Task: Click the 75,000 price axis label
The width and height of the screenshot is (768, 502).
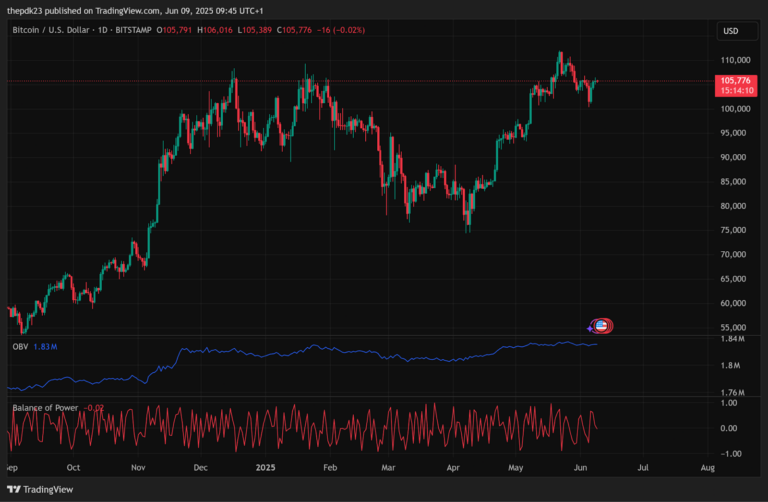Action: pyautogui.click(x=733, y=230)
